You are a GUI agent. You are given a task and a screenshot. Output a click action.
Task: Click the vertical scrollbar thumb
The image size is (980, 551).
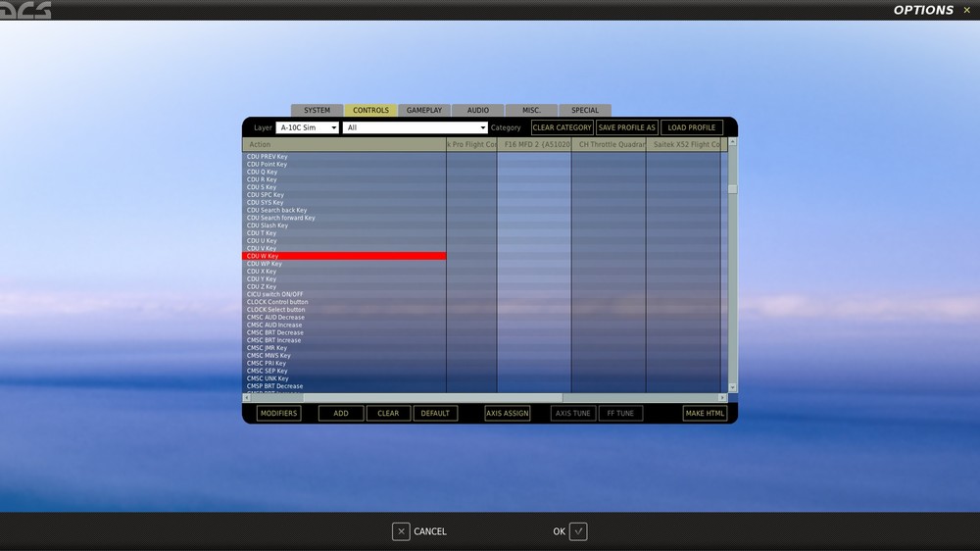click(x=732, y=189)
